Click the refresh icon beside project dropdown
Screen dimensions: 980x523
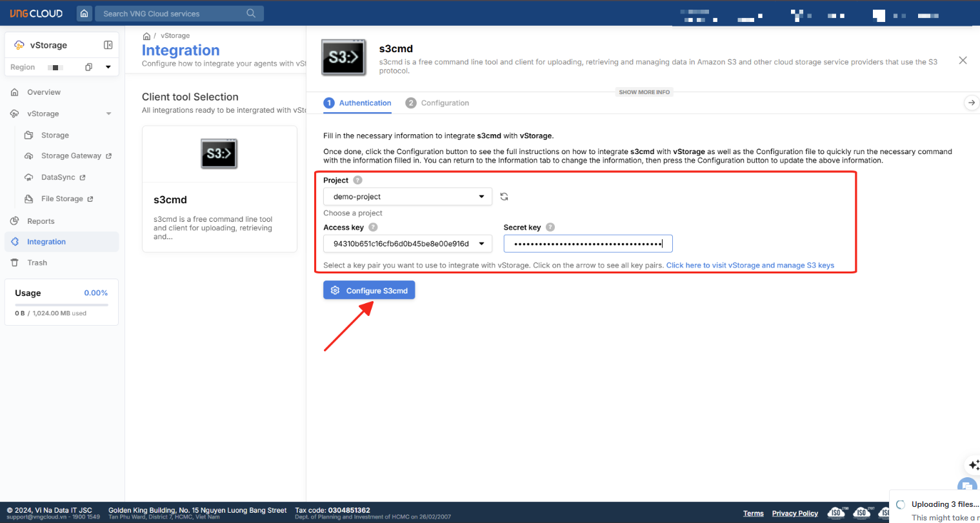504,197
